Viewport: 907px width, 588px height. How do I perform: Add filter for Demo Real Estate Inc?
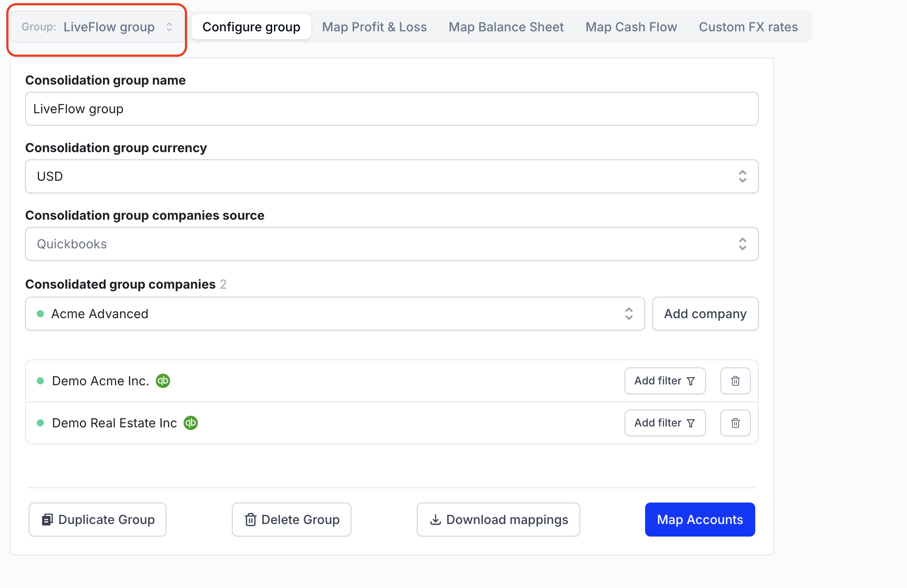[x=665, y=423]
